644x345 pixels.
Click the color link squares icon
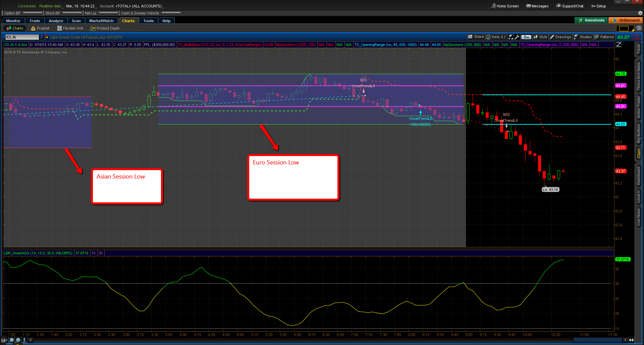coord(47,37)
